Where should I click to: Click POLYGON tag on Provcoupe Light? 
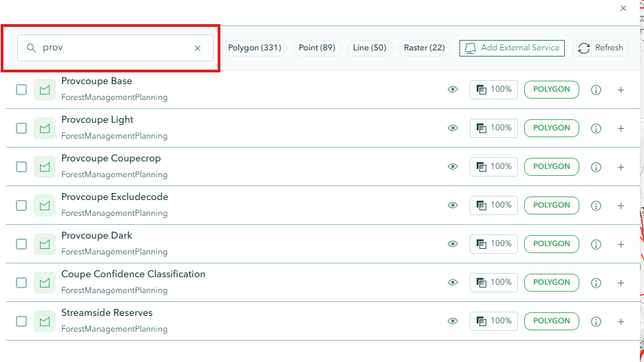coord(552,128)
